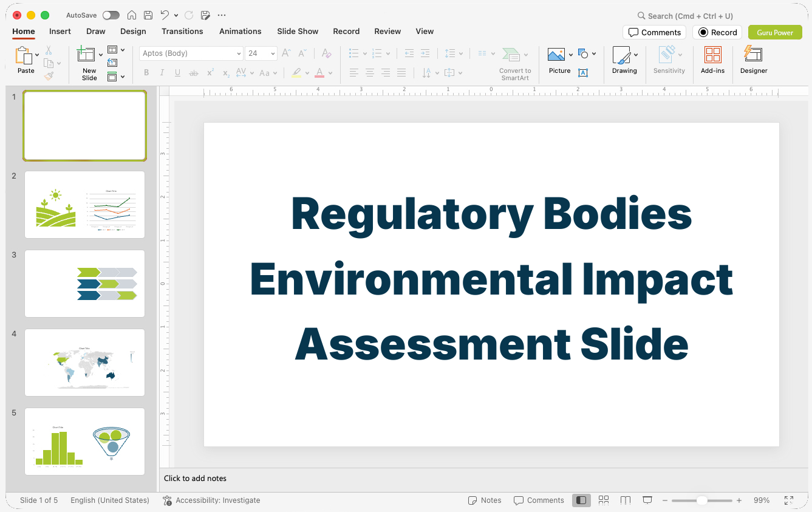Click Accessibility: Investigate in status bar
Viewport: 812px width, 512px height.
pos(211,500)
